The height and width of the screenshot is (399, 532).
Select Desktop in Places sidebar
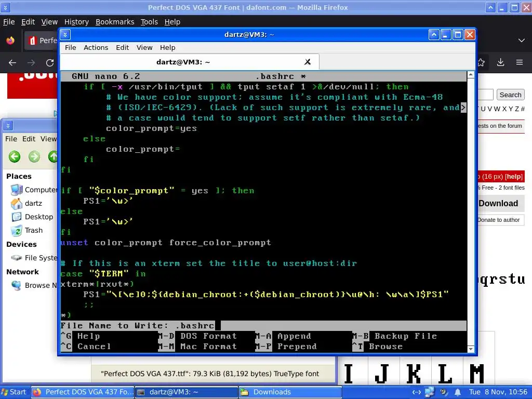point(32,217)
